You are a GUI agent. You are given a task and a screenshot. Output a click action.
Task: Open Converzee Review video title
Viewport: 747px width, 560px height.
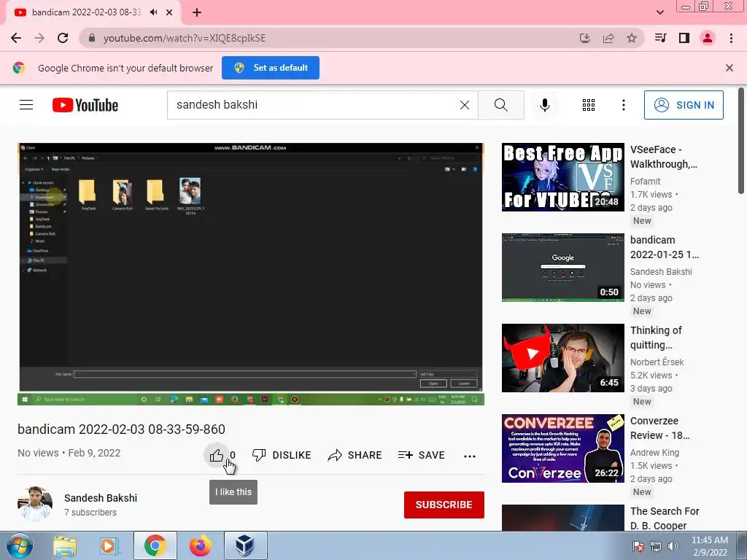coord(659,428)
